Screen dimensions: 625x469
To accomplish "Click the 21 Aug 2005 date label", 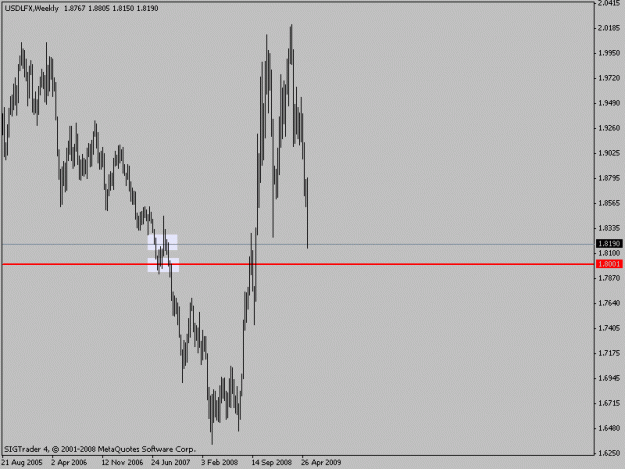I will pos(22,463).
